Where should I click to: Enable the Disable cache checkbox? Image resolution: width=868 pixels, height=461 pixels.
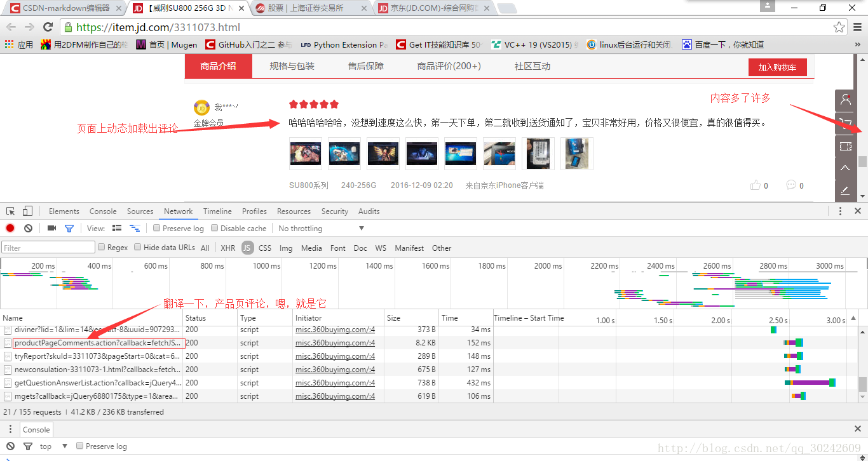[215, 228]
